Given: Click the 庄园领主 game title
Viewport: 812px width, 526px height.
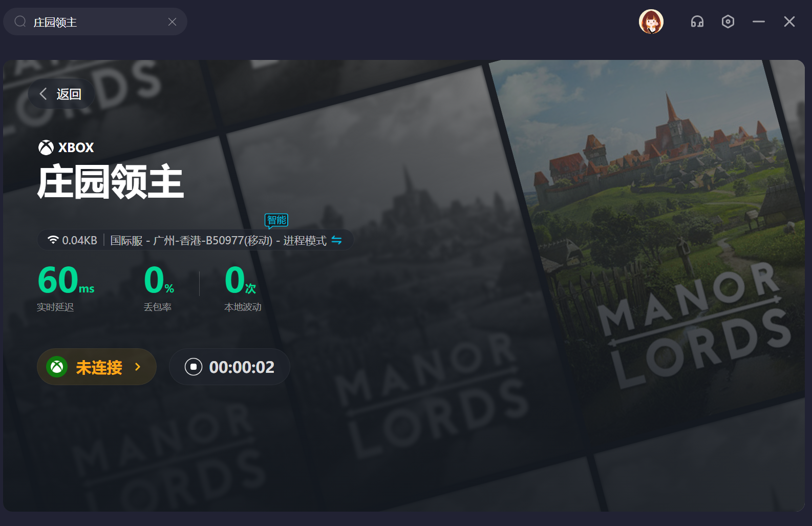Looking at the screenshot, I should click(x=111, y=182).
